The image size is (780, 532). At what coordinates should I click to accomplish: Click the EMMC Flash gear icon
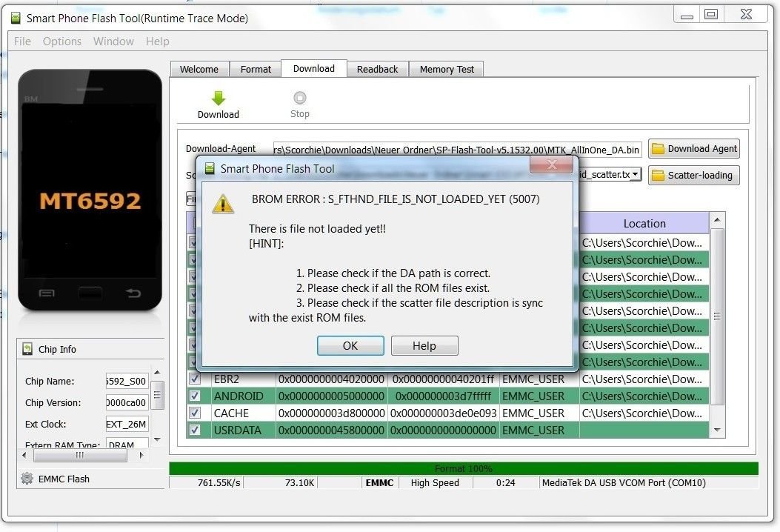pyautogui.click(x=27, y=479)
